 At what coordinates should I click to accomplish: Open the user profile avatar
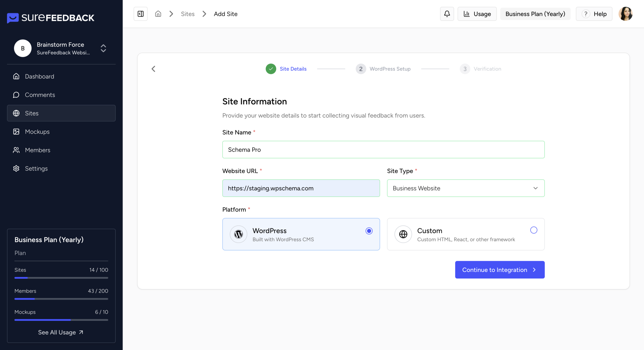point(625,14)
